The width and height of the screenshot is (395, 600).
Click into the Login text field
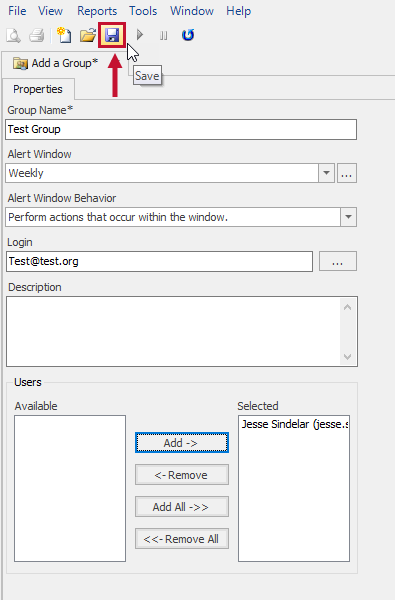coord(159,261)
